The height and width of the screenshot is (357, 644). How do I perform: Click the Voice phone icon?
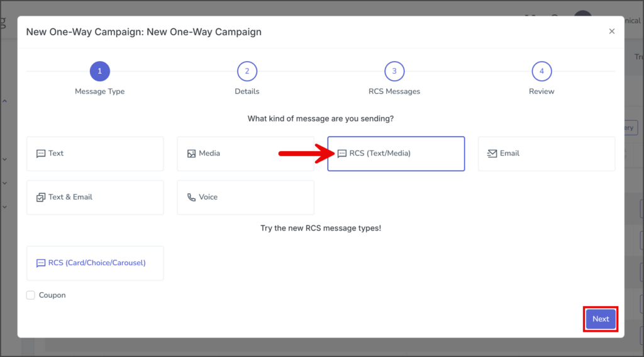pyautogui.click(x=191, y=198)
